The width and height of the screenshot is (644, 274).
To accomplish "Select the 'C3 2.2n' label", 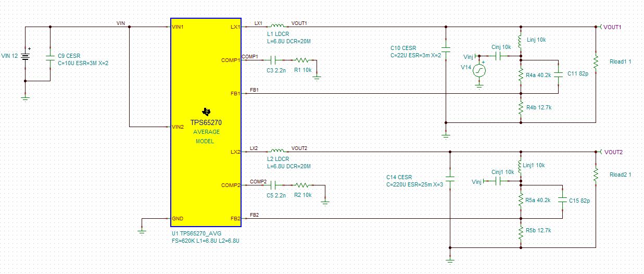I will (276, 70).
